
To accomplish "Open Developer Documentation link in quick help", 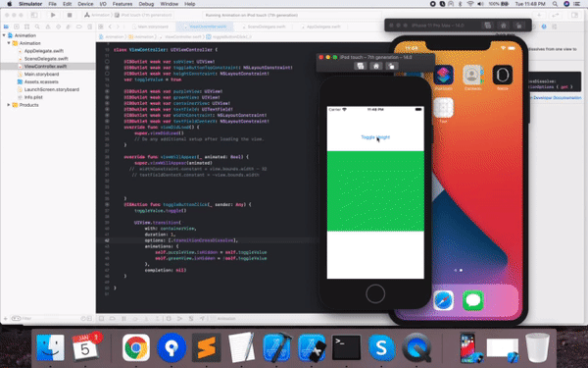I will coord(557,97).
